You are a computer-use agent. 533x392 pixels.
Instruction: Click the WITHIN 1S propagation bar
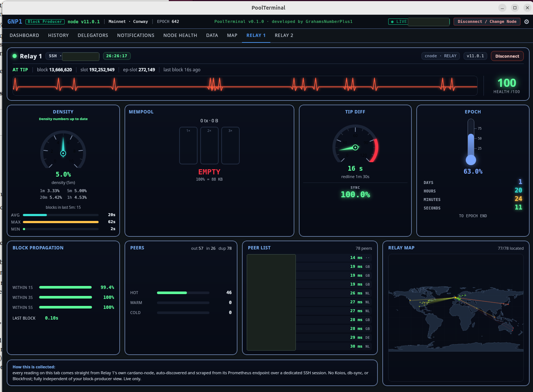pyautogui.click(x=65, y=287)
